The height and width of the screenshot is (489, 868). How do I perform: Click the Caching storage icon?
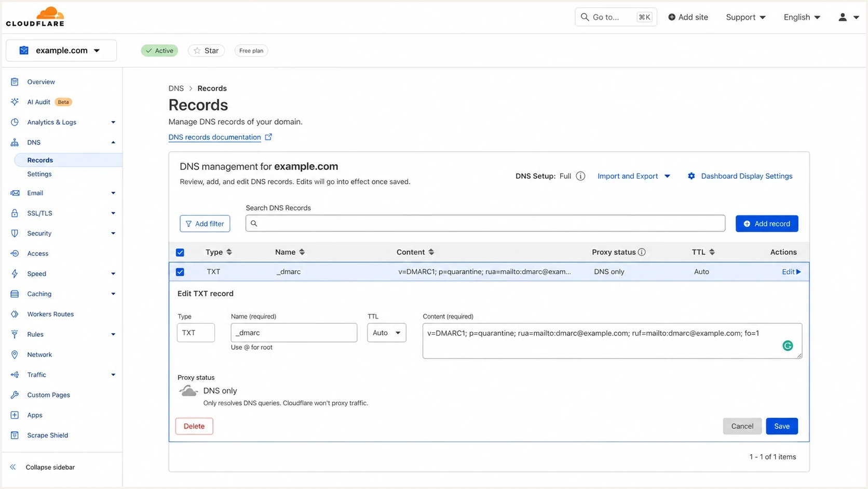click(x=15, y=294)
